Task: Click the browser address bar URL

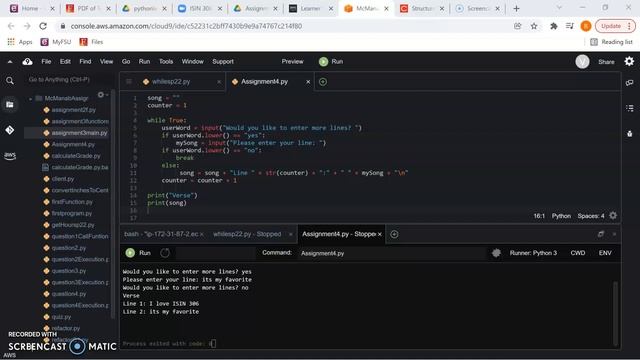Action: point(186,26)
